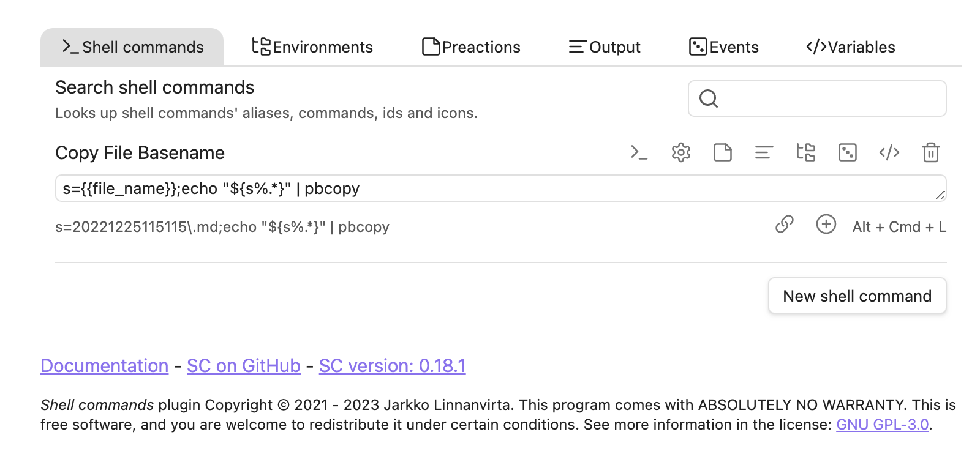Open the Documentation link

coord(104,366)
